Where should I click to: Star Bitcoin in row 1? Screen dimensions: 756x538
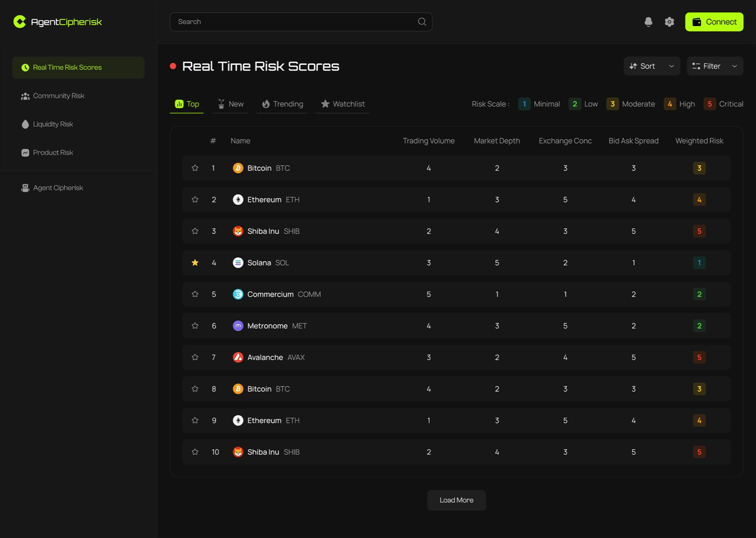click(195, 168)
